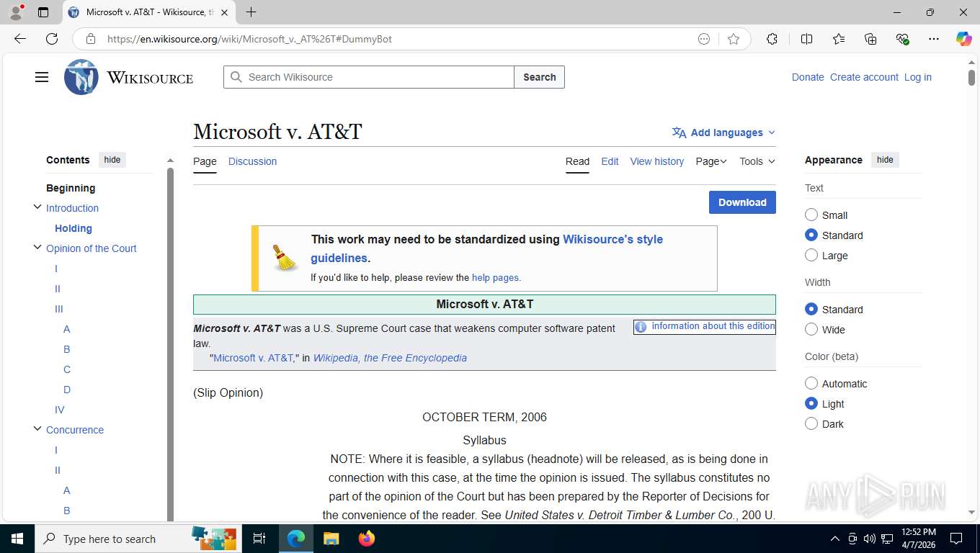The width and height of the screenshot is (980, 553).
Task: Select Automatic color mode
Action: point(811,383)
